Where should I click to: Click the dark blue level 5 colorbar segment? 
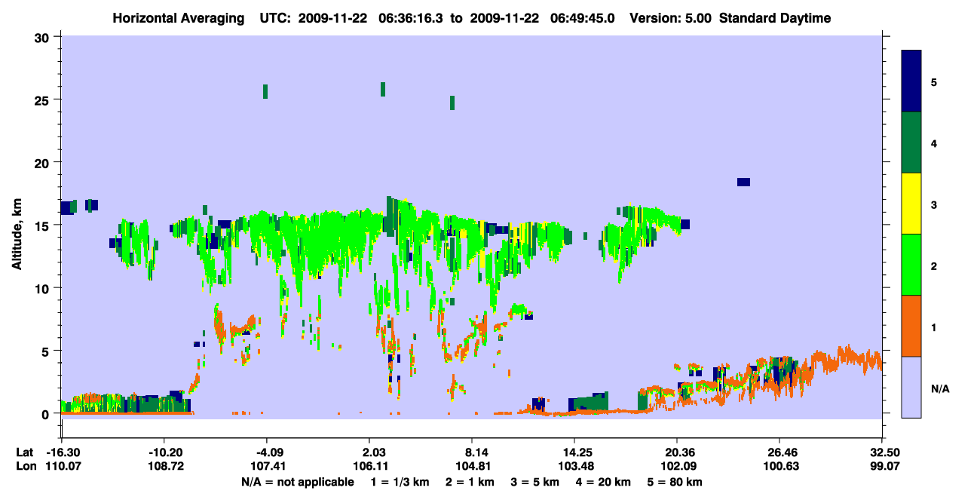pyautogui.click(x=911, y=81)
